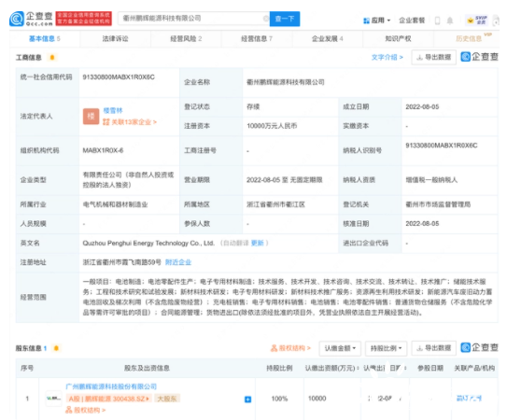Open the 持股比例 dropdown
Image resolution: width=507 pixels, height=420 pixels.
pos(386,348)
